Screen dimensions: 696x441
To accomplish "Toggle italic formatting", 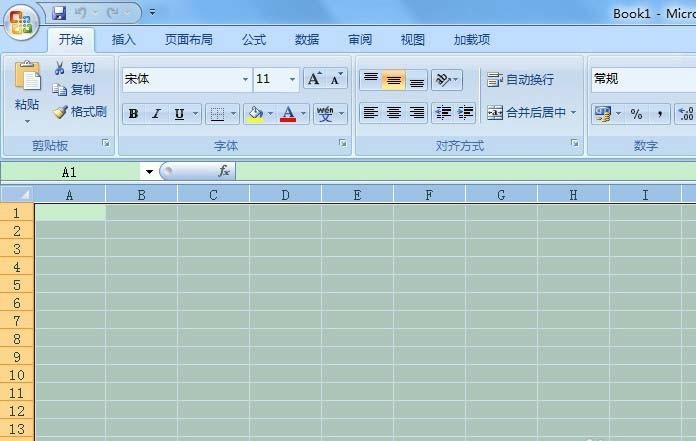I will click(156, 114).
